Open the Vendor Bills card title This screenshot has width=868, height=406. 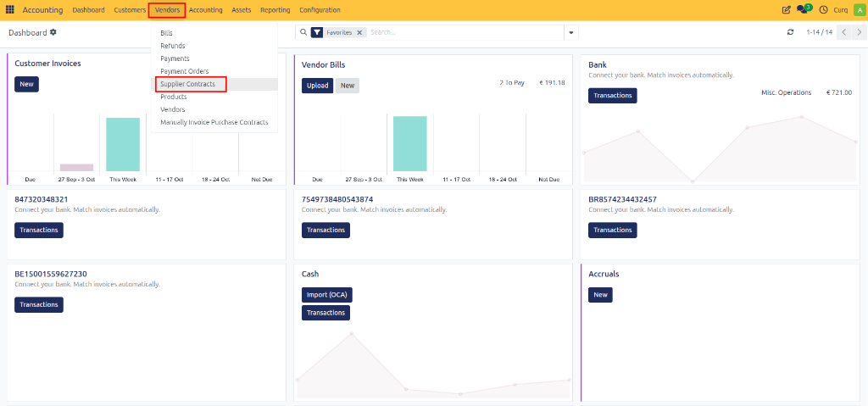coord(323,64)
